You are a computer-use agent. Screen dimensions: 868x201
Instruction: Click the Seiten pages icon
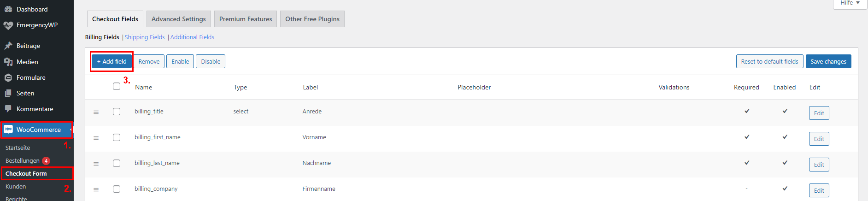click(8, 93)
